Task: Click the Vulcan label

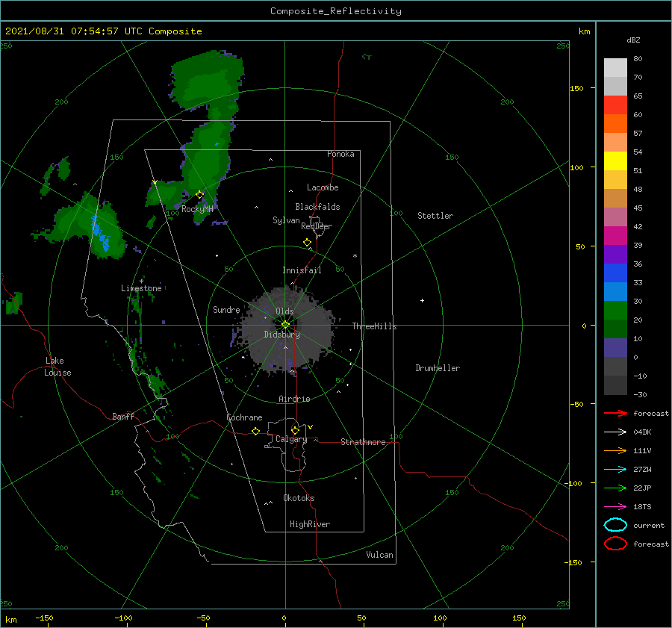Action: coord(380,555)
